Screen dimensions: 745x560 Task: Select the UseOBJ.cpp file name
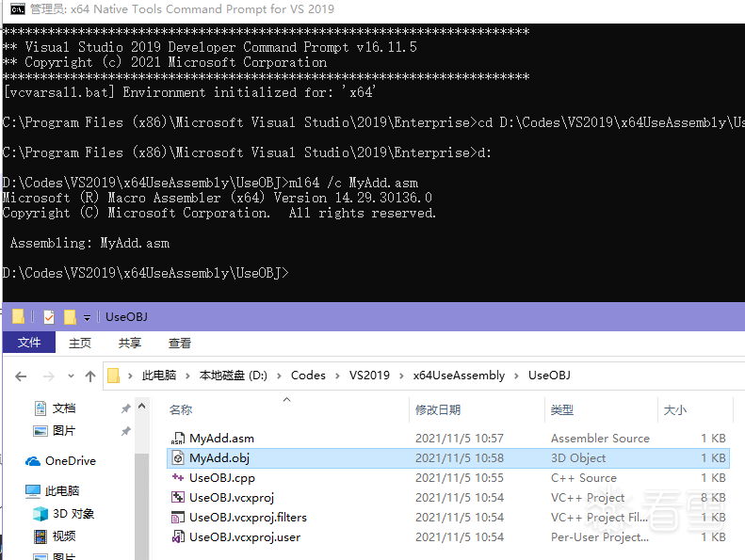[x=222, y=478]
